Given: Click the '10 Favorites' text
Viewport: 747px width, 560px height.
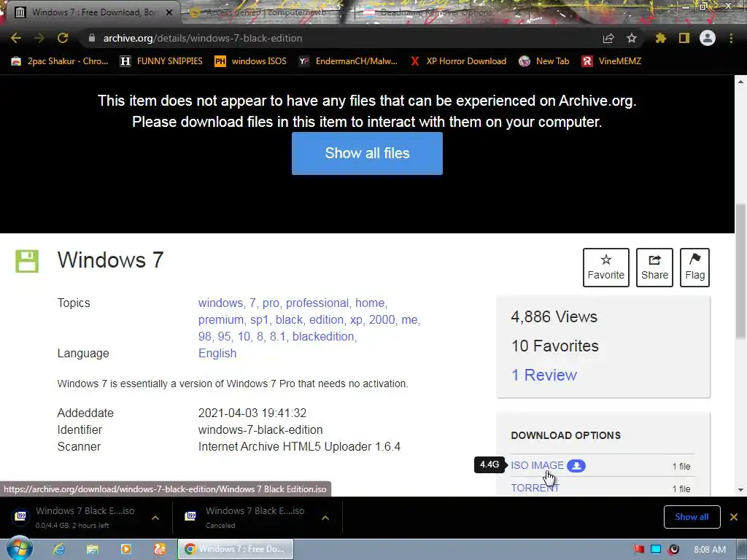Looking at the screenshot, I should [555, 346].
